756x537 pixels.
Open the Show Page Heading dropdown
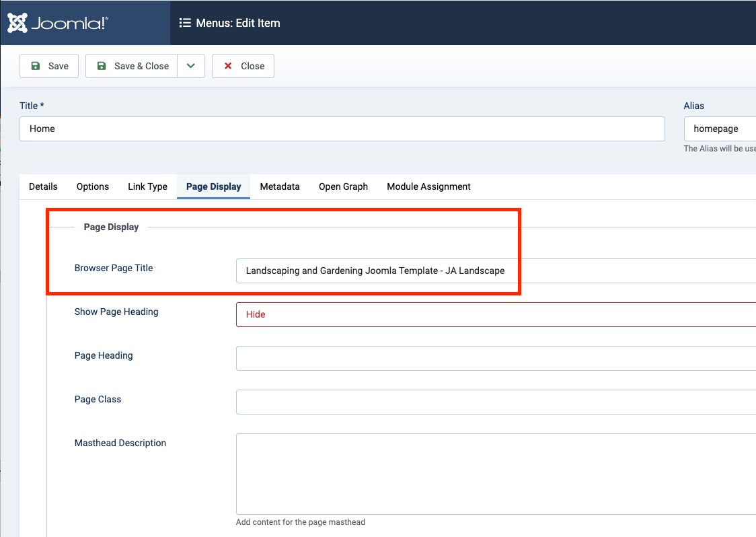pyautogui.click(x=495, y=314)
